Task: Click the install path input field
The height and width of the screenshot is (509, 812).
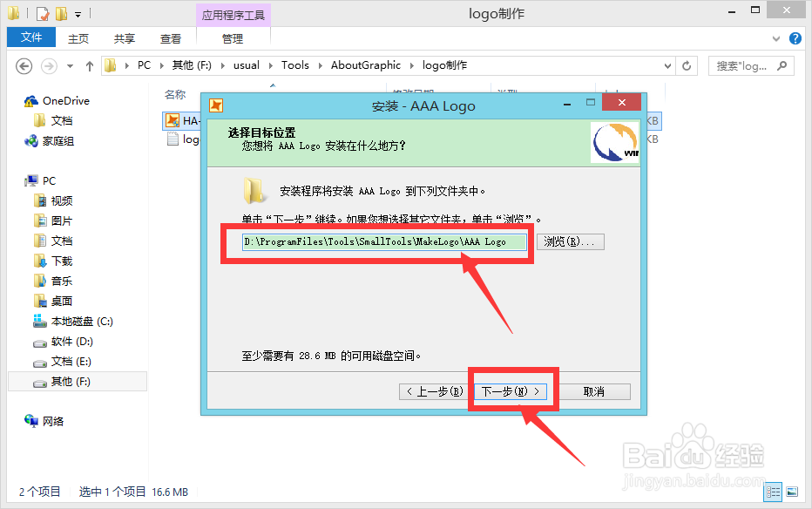Action: click(x=384, y=241)
